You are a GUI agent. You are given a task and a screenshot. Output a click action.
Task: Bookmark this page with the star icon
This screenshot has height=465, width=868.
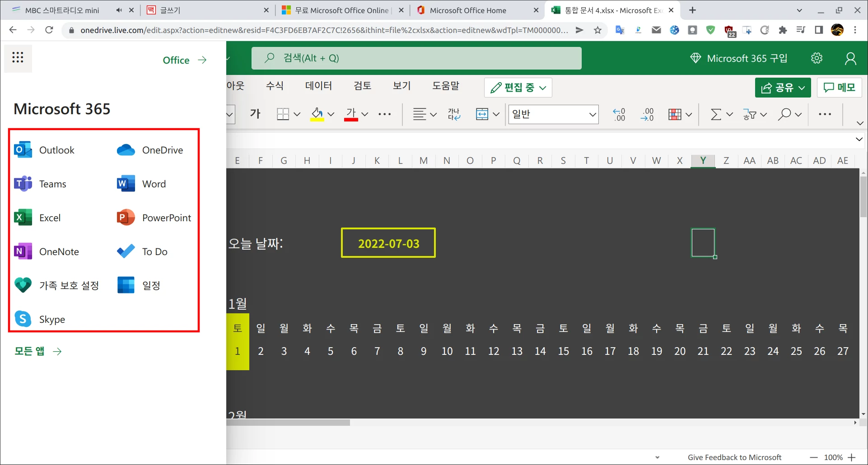[x=597, y=30]
